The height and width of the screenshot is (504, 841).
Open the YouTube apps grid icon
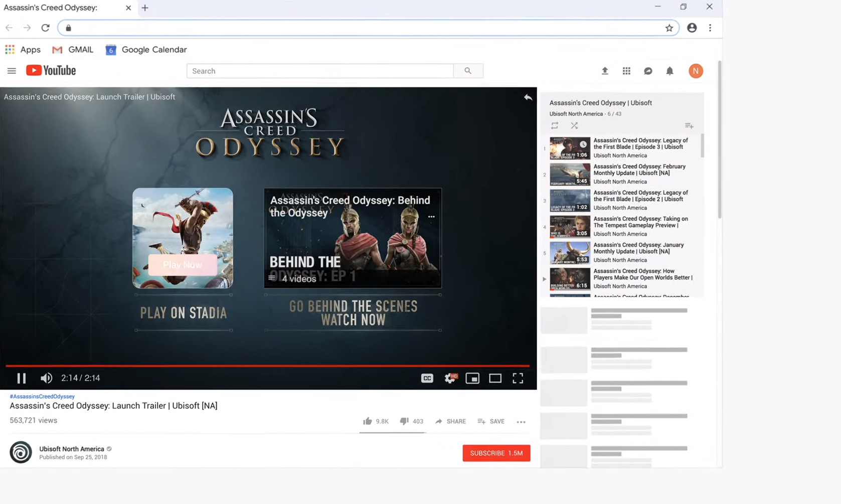pos(626,71)
